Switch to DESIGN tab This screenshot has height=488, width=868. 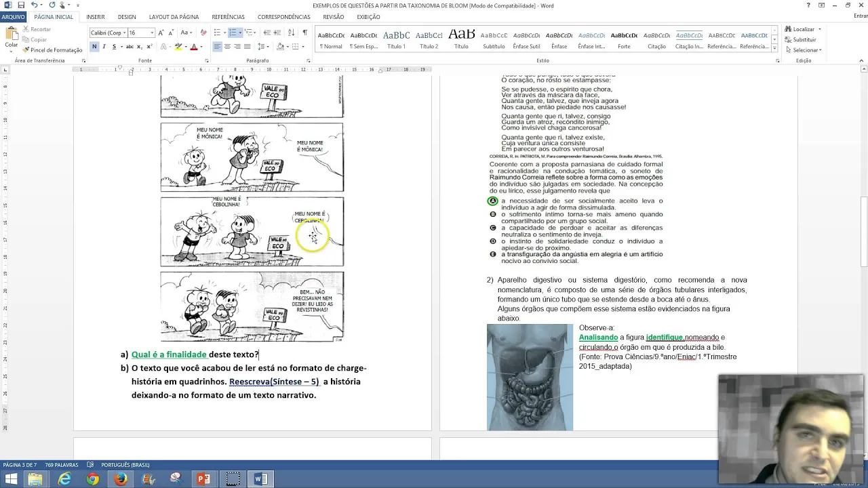click(x=127, y=17)
